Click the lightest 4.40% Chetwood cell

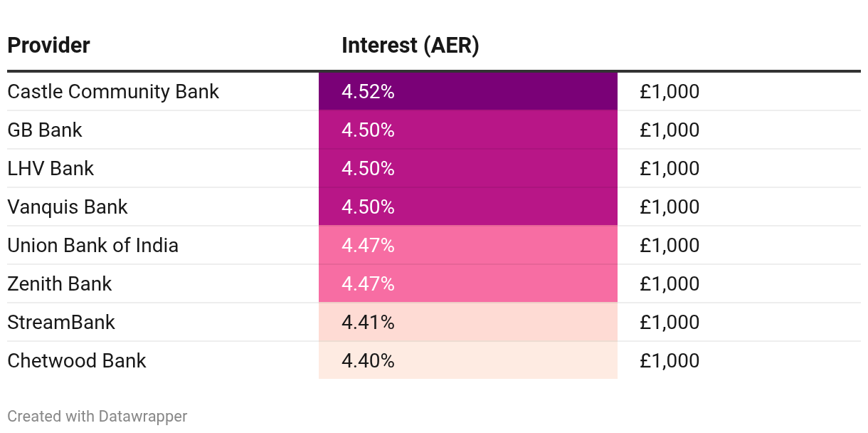coord(467,361)
